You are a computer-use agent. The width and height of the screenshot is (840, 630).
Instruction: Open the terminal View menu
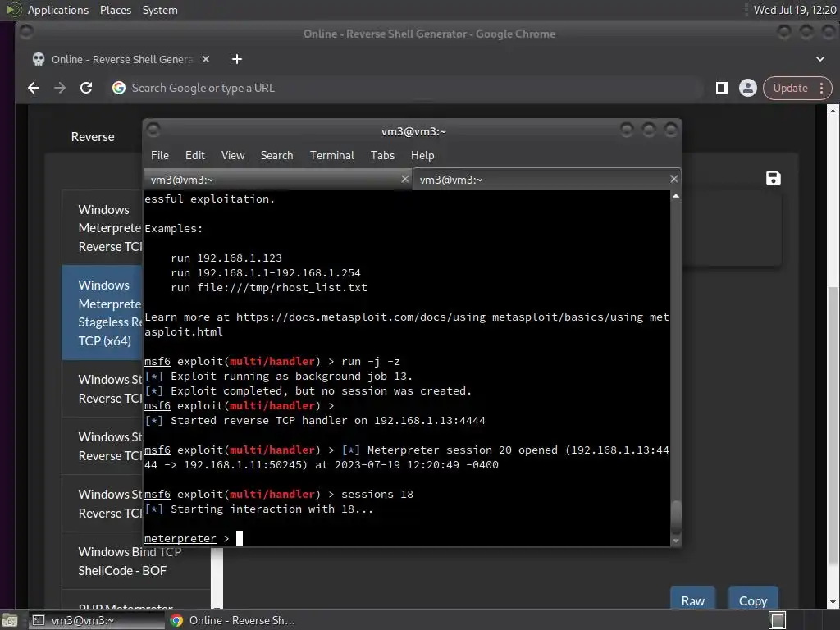pyautogui.click(x=233, y=155)
